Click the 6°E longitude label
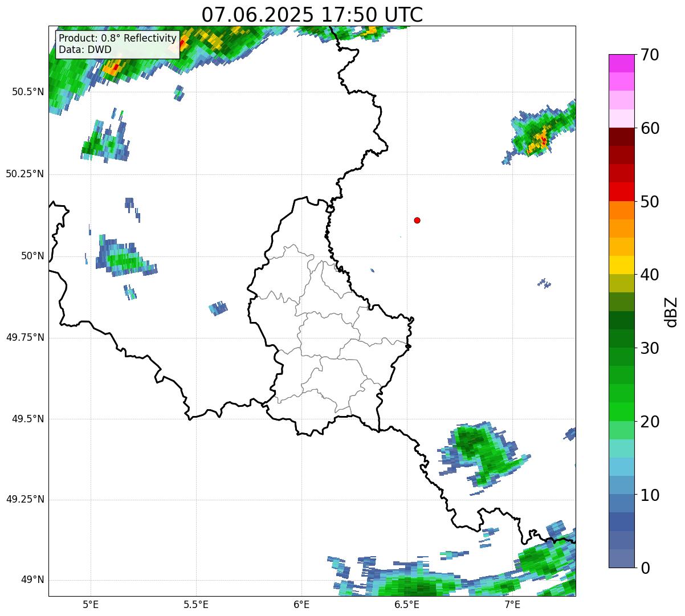 tap(301, 604)
